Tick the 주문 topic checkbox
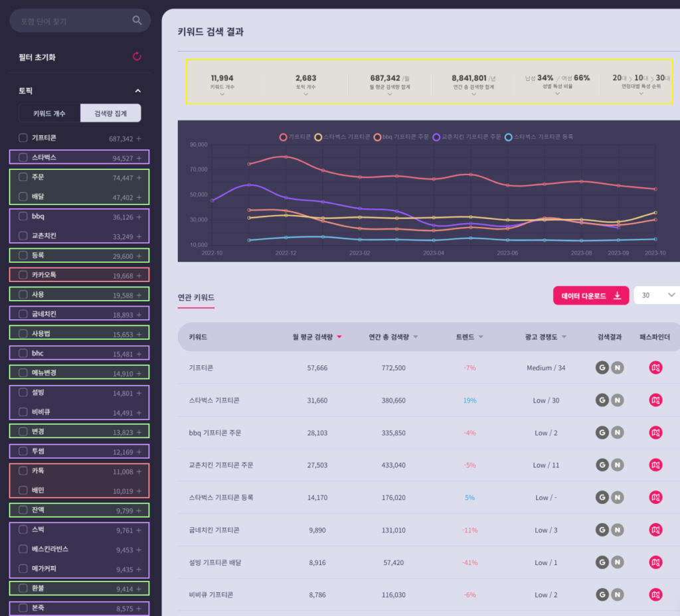 (23, 177)
